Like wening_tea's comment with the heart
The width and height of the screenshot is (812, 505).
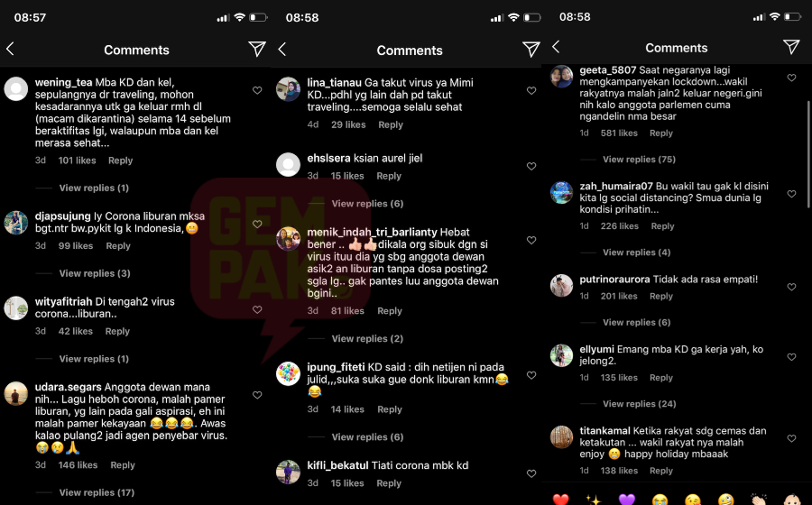click(x=257, y=90)
